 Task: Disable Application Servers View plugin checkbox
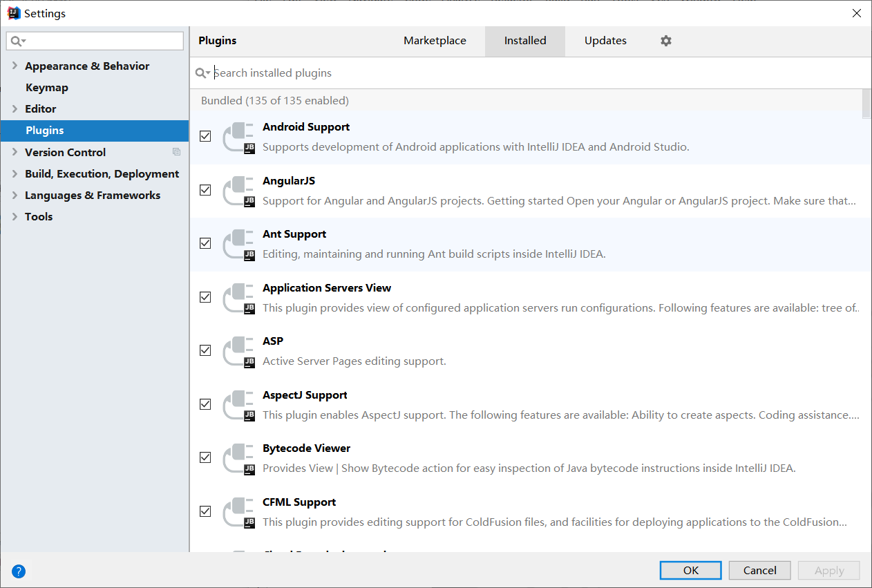coord(205,297)
